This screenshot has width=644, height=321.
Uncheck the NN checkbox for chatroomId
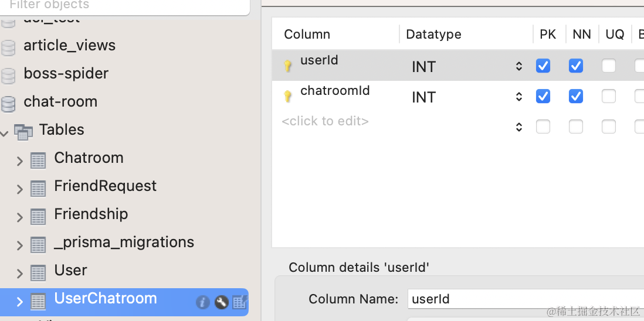click(576, 96)
